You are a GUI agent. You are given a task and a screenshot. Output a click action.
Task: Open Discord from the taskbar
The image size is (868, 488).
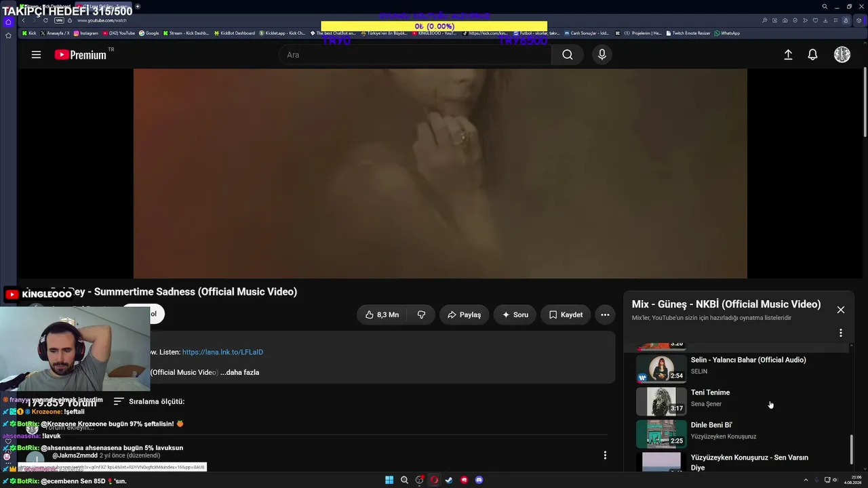(x=479, y=480)
